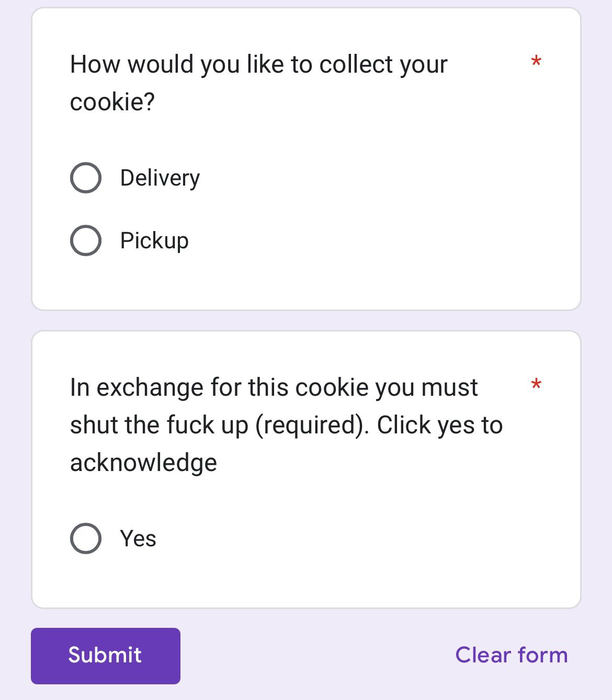Click "Click yes to" text in second question
Viewport: 612px width, 700px height.
[439, 425]
